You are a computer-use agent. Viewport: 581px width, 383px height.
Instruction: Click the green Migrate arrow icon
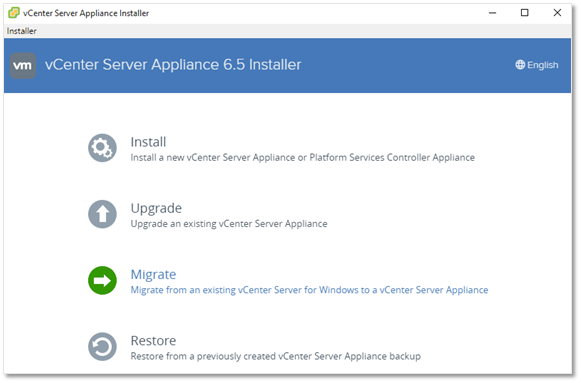click(x=102, y=280)
